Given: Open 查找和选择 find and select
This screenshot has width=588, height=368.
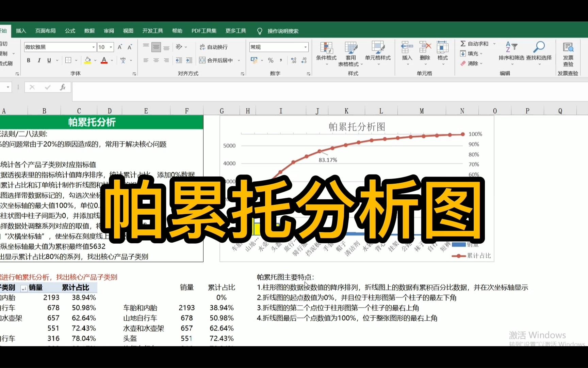Looking at the screenshot, I should point(539,53).
